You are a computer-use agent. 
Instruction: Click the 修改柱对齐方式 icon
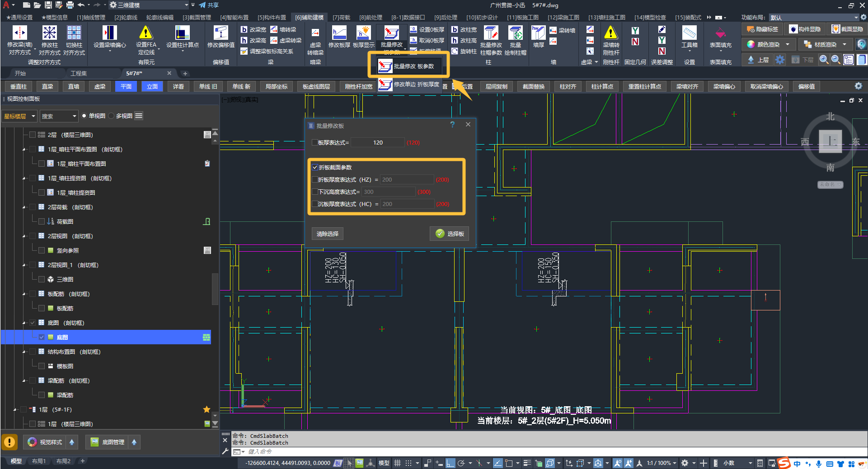coord(49,33)
